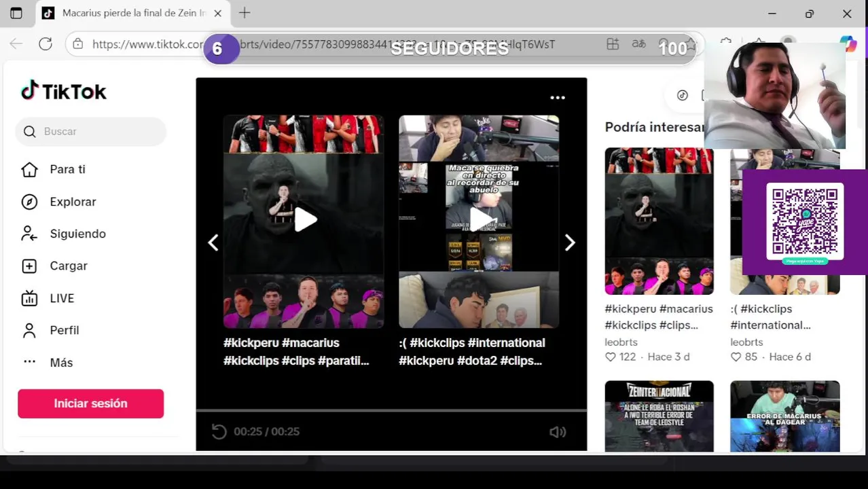Open the #kickperu #macarius caption in player
868x489 pixels.
pos(297,352)
